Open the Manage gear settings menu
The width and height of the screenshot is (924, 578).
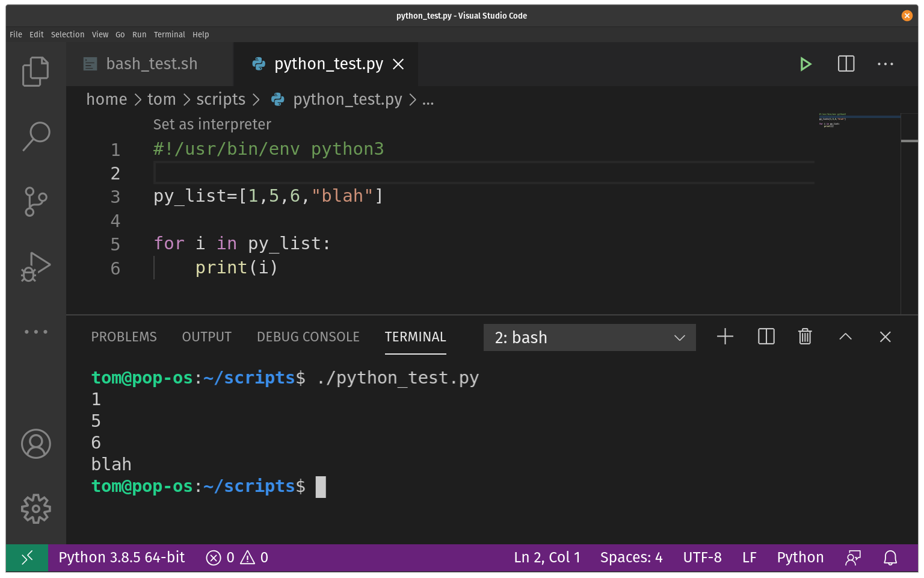(x=35, y=509)
